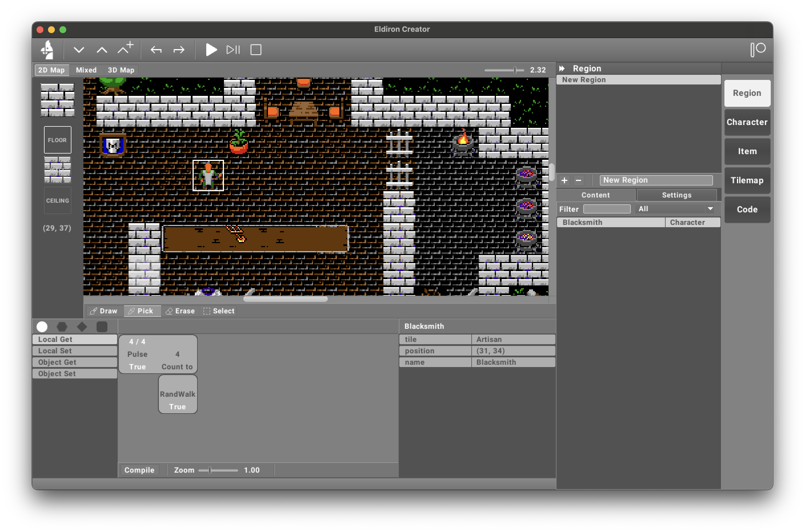Image resolution: width=805 pixels, height=532 pixels.
Task: Select the Erase tool
Action: [x=180, y=311]
